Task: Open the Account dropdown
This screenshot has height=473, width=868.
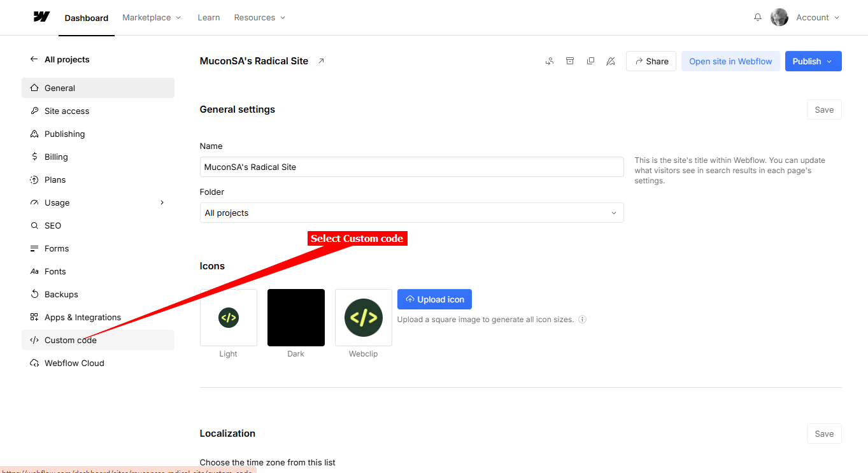Action: coord(818,17)
